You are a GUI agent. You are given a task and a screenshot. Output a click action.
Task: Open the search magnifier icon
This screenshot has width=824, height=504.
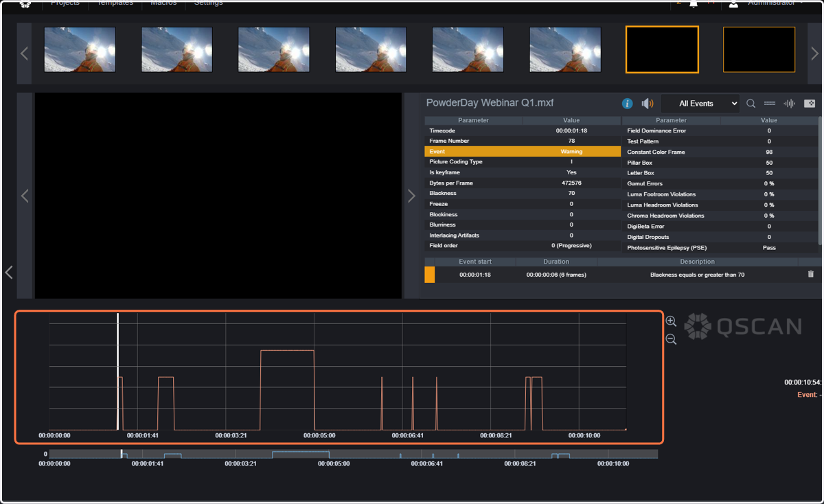[751, 104]
